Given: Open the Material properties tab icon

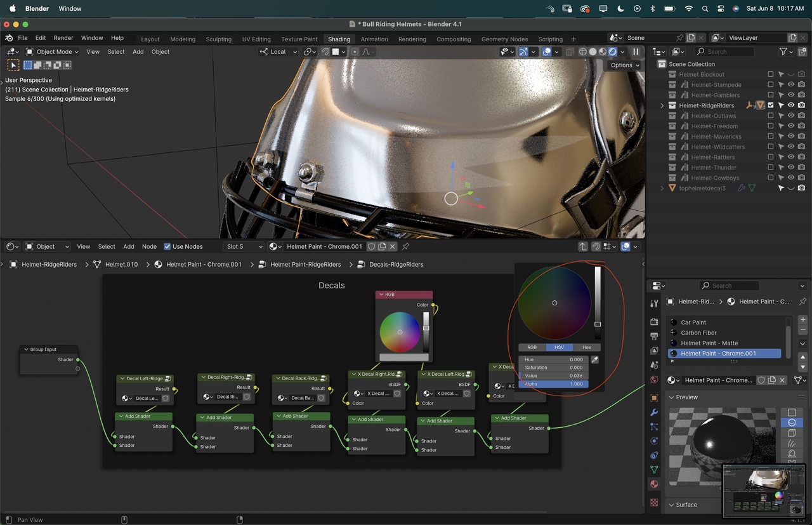Looking at the screenshot, I should coord(654,484).
